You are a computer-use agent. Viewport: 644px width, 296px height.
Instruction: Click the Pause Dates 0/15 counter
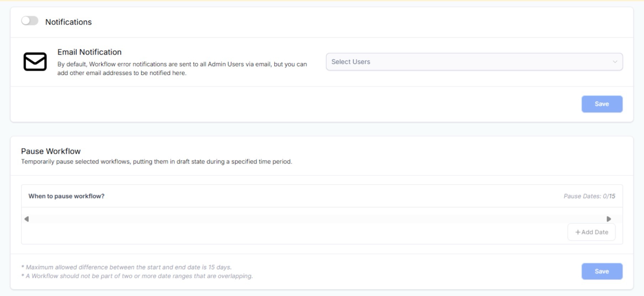click(589, 196)
